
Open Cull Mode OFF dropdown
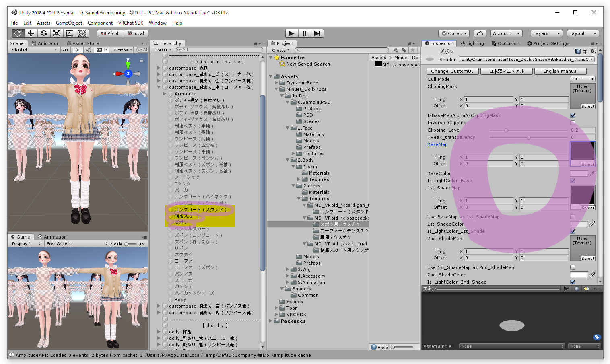582,79
